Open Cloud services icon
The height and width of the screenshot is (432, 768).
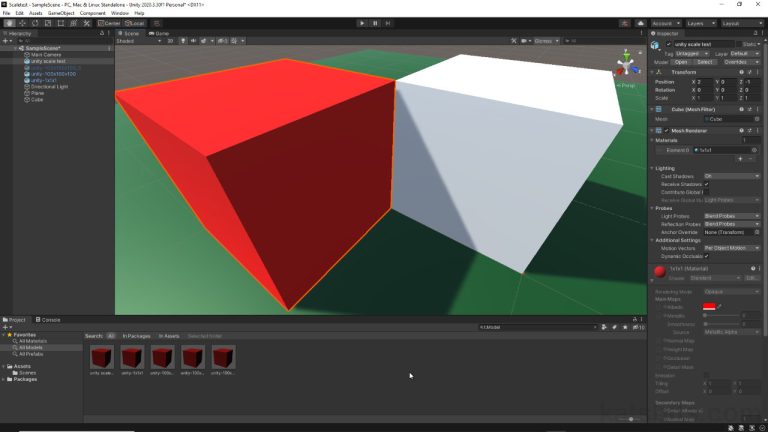640,23
